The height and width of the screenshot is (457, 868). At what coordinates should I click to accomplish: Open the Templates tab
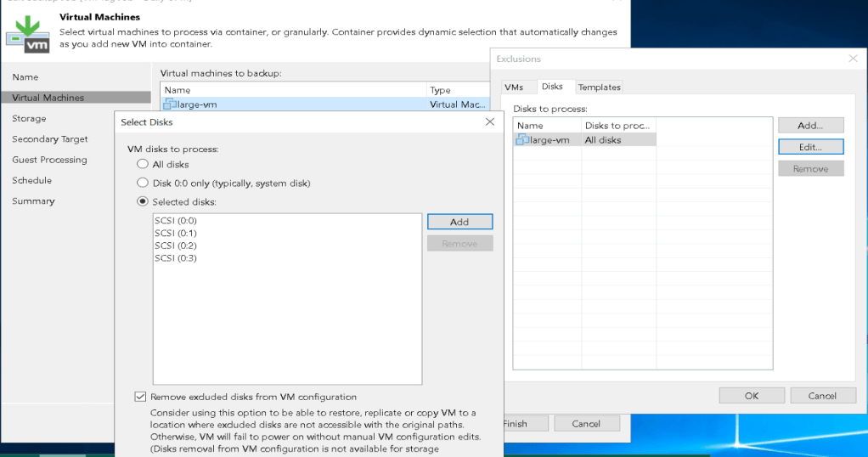(599, 87)
